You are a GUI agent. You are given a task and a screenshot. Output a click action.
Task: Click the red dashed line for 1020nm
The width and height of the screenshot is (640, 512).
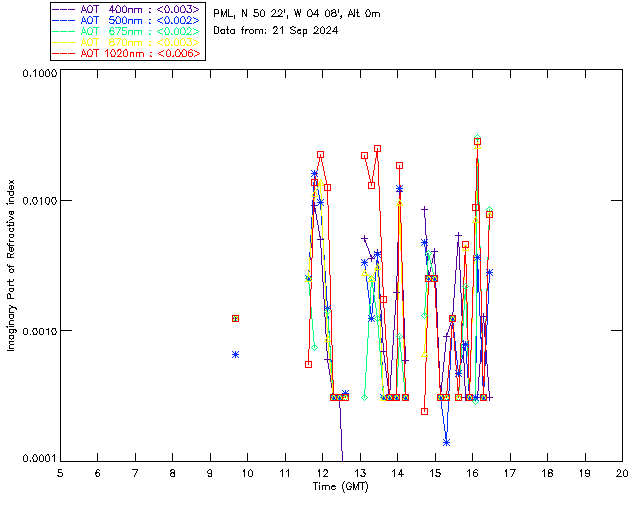pos(65,53)
